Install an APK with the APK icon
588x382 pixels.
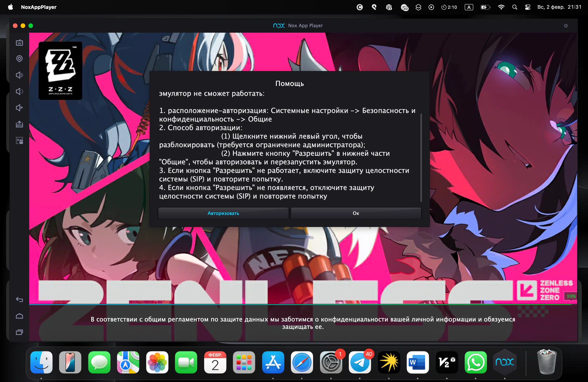pos(19,124)
